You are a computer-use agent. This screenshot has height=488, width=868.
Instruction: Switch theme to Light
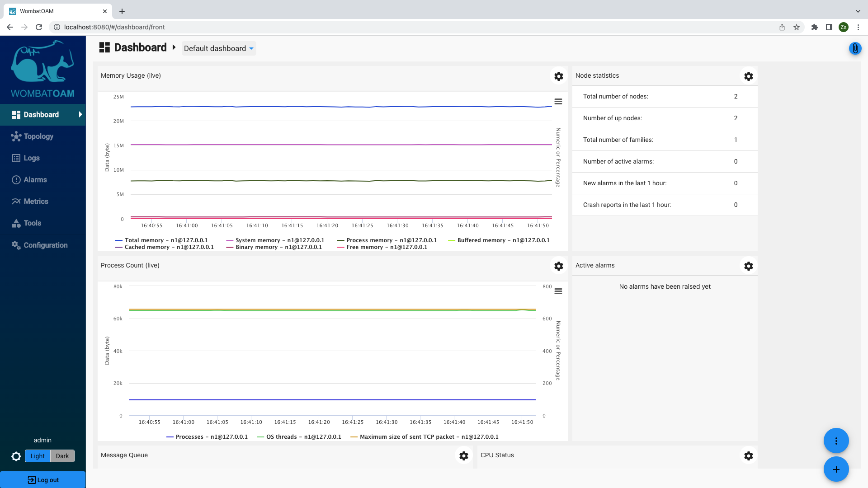pyautogui.click(x=38, y=456)
